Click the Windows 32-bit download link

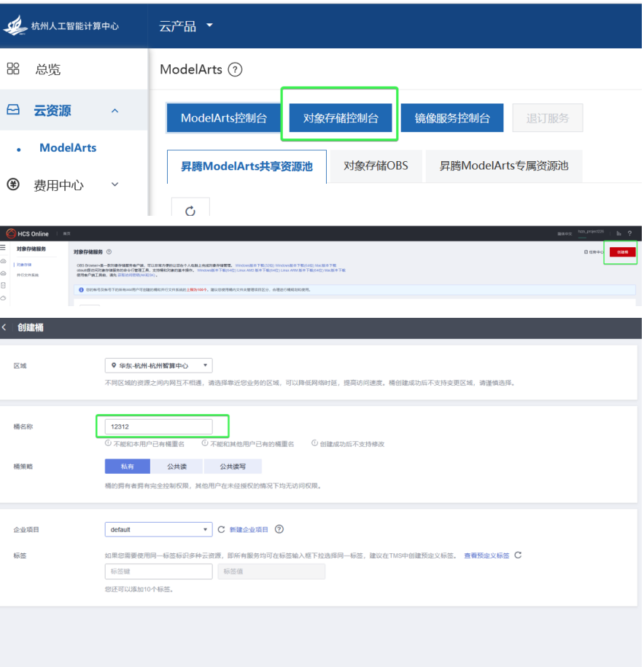coord(255,265)
